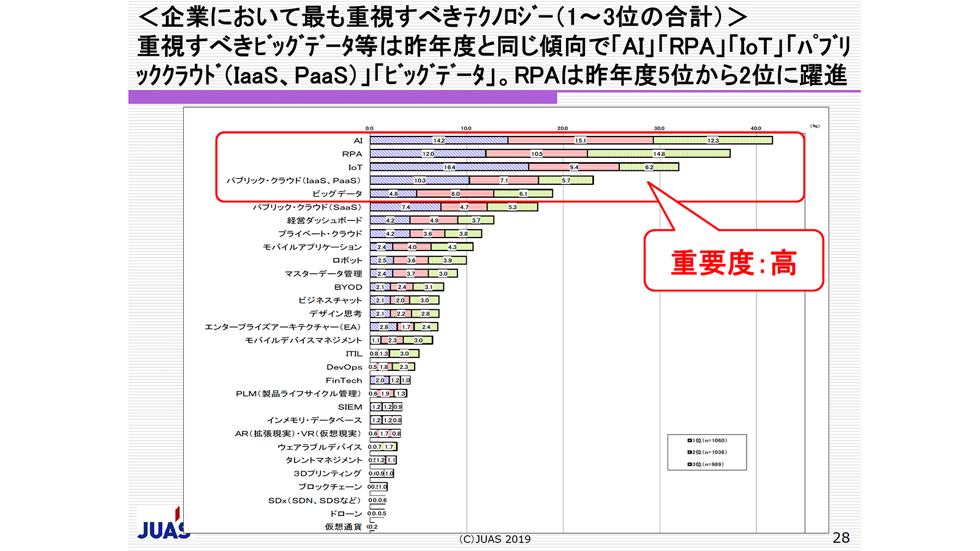Select the 10.3 value on the IaaS/PaaS bar

[x=420, y=181]
